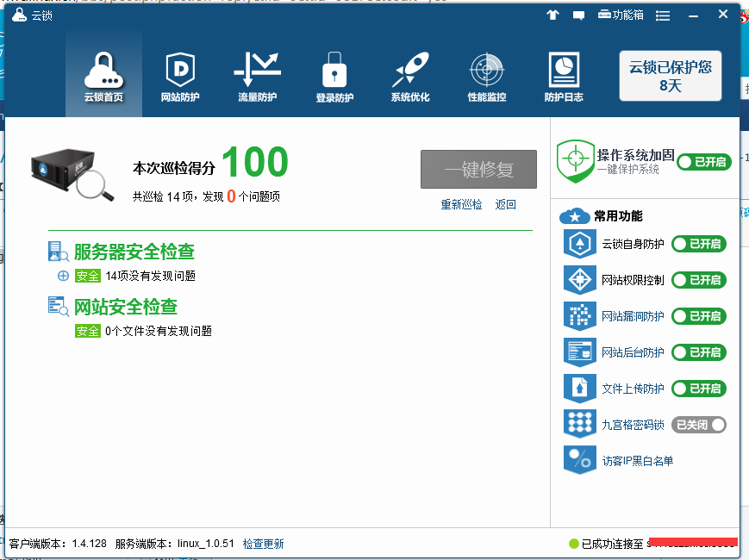
Task: Open the list menu icon in title bar
Action: click(x=663, y=16)
